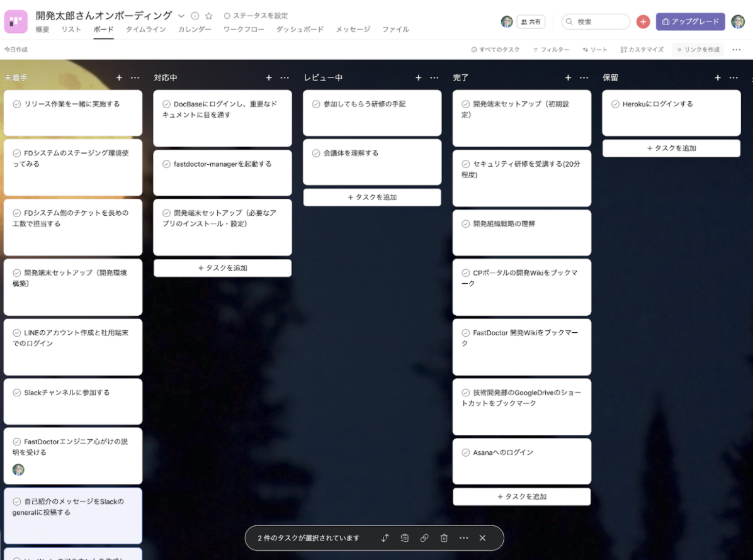Open レビュー中 column ellipsis menu
753x560 pixels.
(x=434, y=78)
